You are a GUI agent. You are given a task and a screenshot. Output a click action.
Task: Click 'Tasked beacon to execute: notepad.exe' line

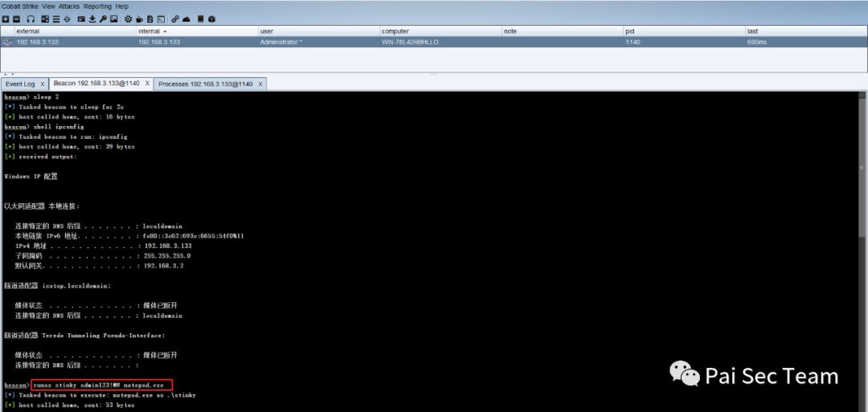tap(100, 395)
